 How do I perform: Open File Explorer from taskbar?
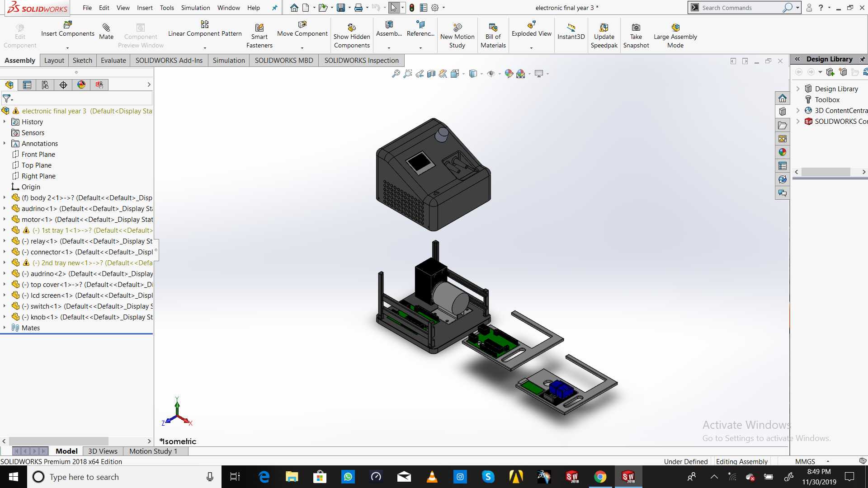292,477
